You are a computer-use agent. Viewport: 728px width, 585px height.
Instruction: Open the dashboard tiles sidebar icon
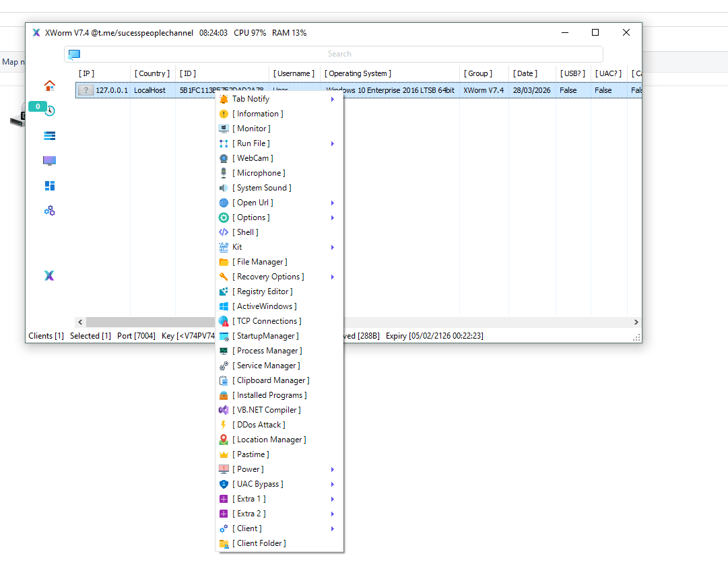(49, 186)
